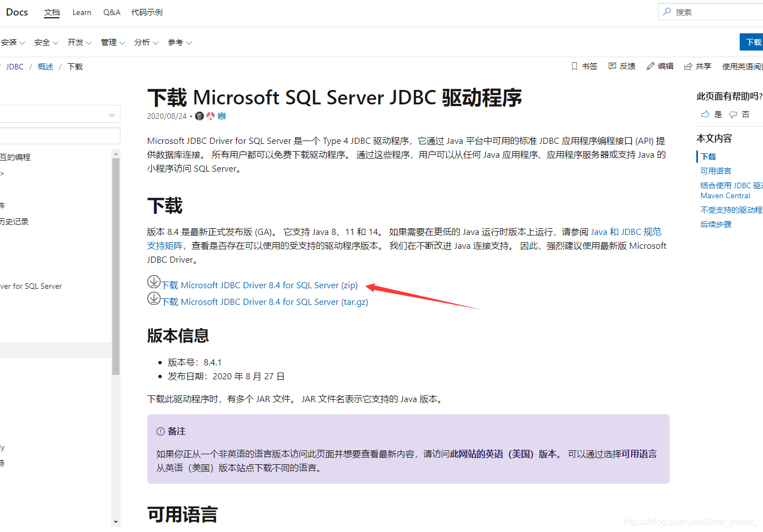Click the search magnifier icon
Viewport: 763px width, 532px height.
(667, 12)
